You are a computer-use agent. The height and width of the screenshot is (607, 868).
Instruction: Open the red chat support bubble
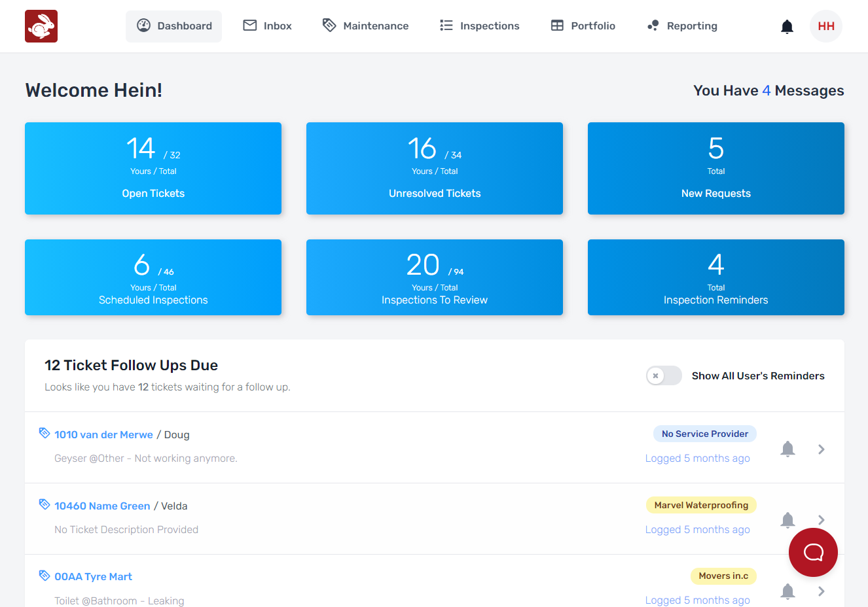813,552
